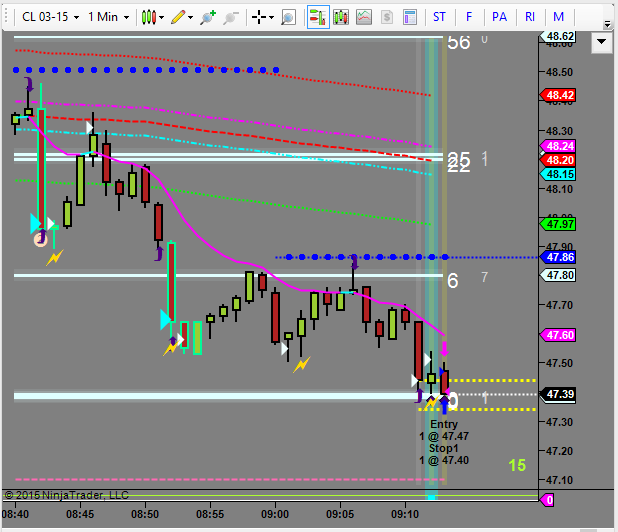Toggle the Chart Trader panel icon
The height and width of the screenshot is (532, 618).
(318, 17)
